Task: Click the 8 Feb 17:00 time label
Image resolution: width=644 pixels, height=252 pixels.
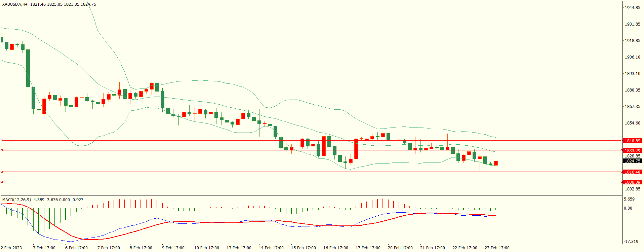Action: (x=141, y=248)
